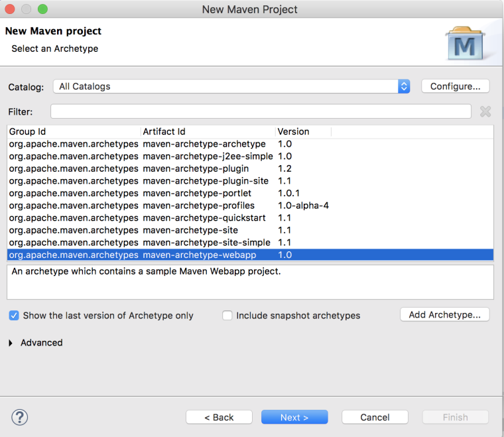Click the help question mark icon
This screenshot has width=504, height=437.
click(x=20, y=417)
